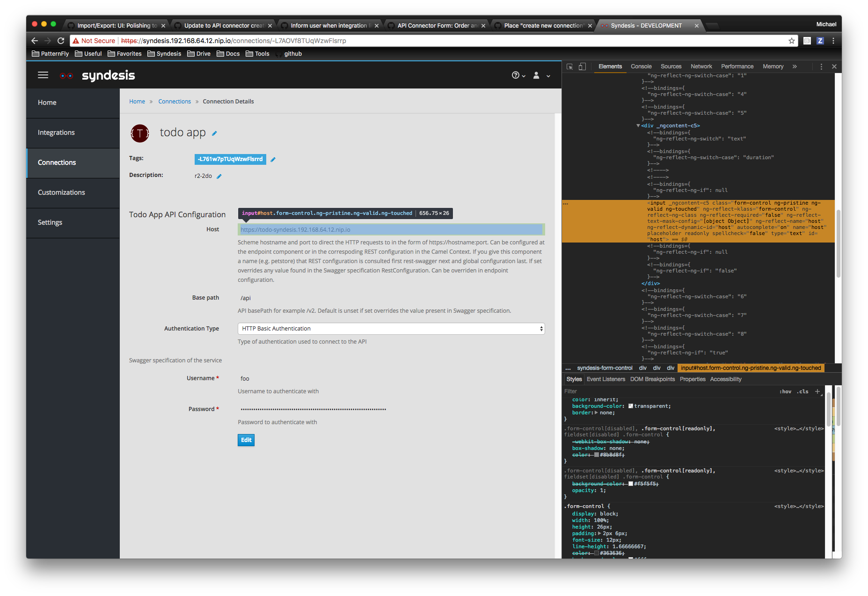Click the #f5f5f5 background-color swatch
868x596 pixels.
[631, 484]
